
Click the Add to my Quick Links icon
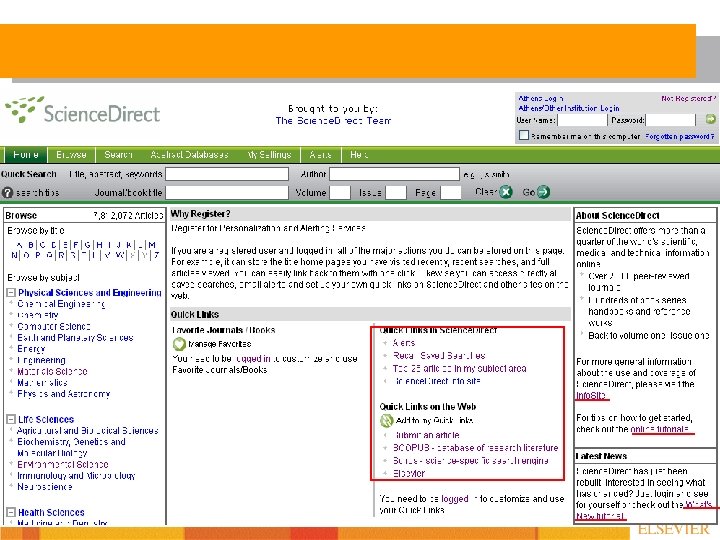[x=387, y=420]
